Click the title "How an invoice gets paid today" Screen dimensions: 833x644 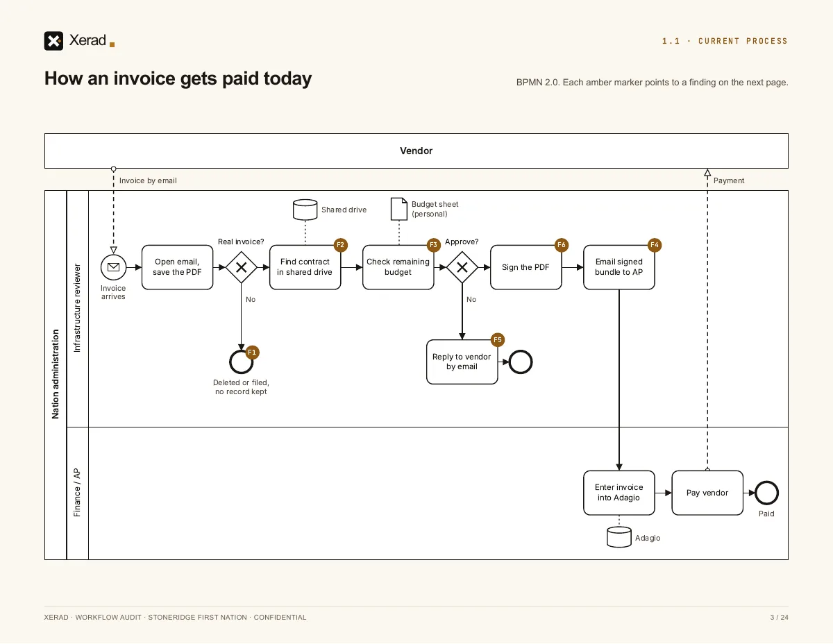tap(178, 78)
